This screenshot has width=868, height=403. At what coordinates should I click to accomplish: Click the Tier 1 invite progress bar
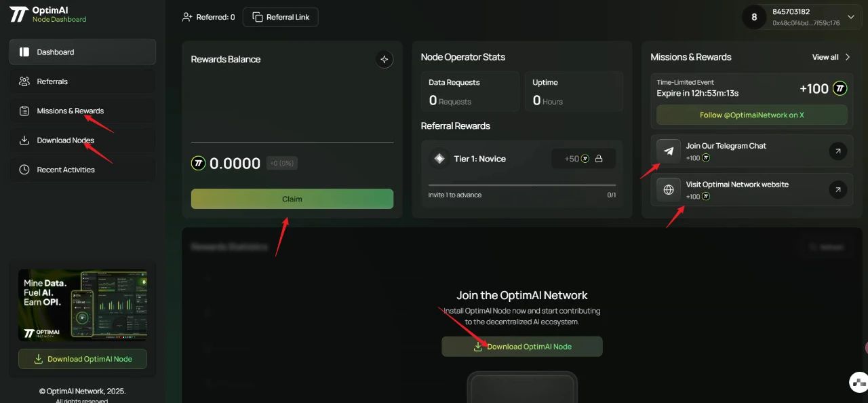coord(522,185)
